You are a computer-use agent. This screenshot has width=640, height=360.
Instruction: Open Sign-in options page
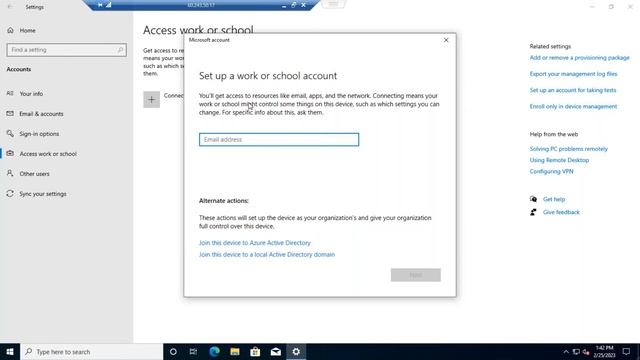(x=39, y=134)
